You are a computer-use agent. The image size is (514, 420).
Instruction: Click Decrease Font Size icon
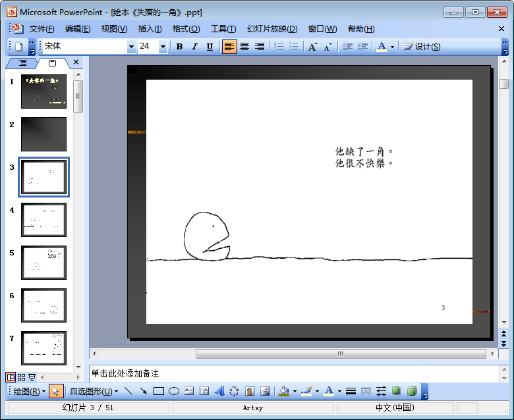(x=328, y=47)
